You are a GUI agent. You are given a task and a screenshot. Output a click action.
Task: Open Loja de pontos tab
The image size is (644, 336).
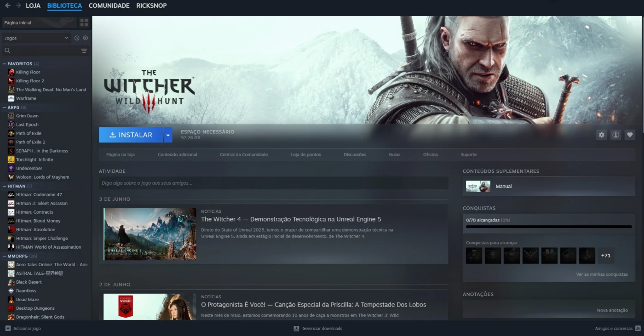pos(306,154)
